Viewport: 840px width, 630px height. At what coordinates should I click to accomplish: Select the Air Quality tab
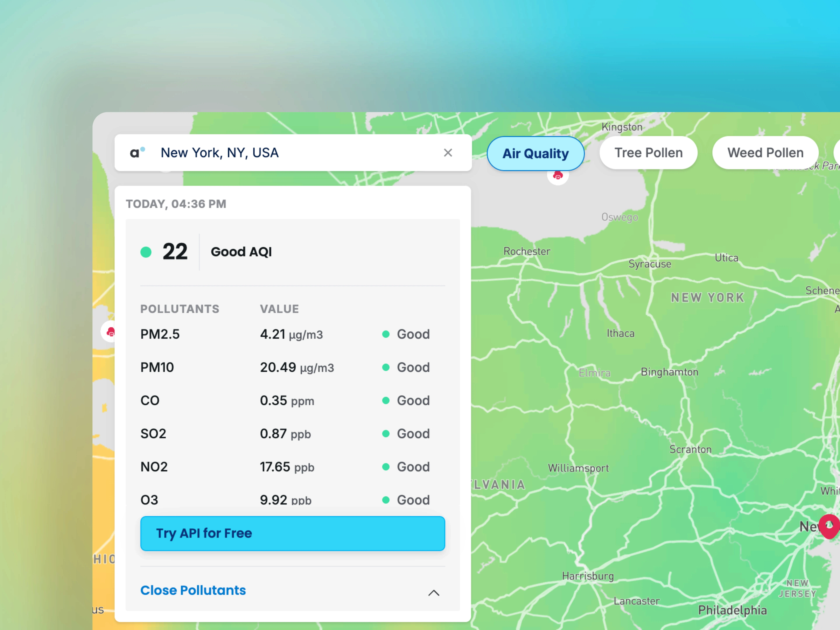pos(535,153)
